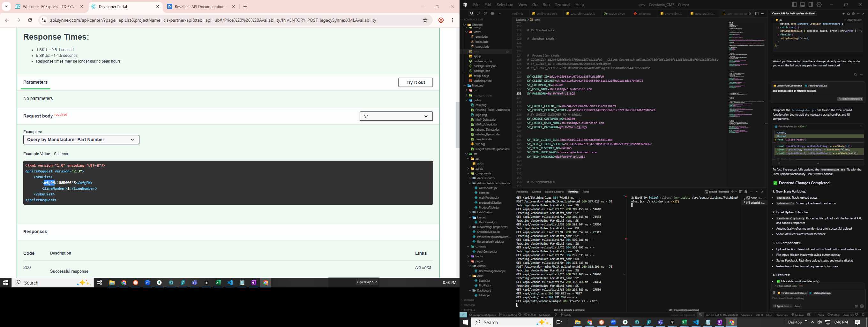Open Action Center notification icon in system tray
This screenshot has height=327, width=868.
[x=857, y=322]
